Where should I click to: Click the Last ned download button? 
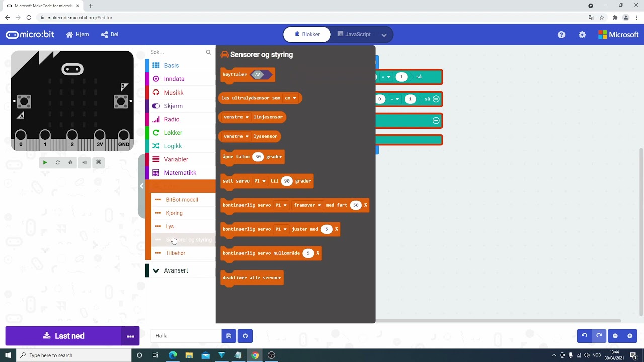point(63,336)
